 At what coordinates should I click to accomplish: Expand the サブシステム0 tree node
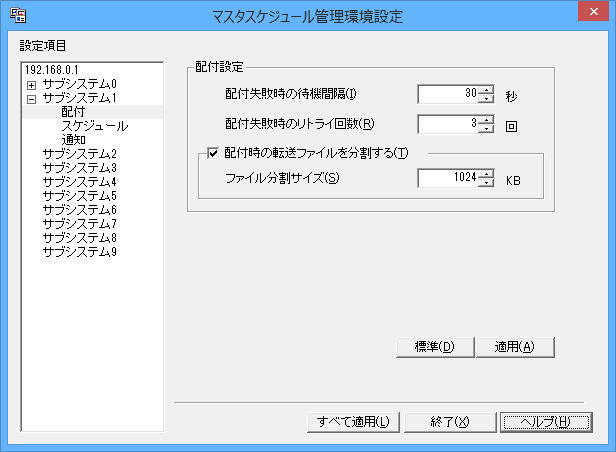pyautogui.click(x=31, y=85)
